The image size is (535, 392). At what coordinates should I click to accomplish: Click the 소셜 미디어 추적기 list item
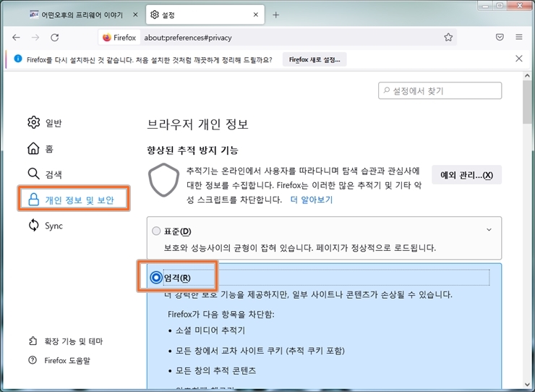(x=210, y=331)
